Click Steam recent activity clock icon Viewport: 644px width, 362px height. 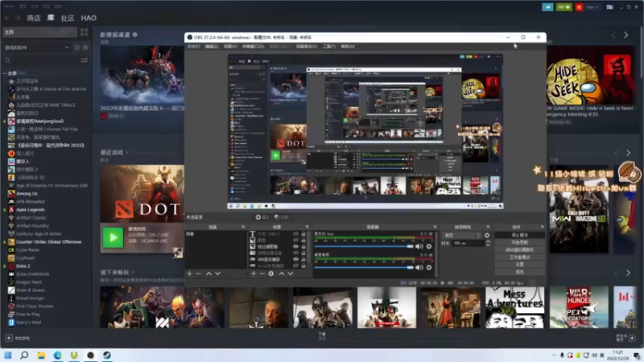tap(76, 47)
